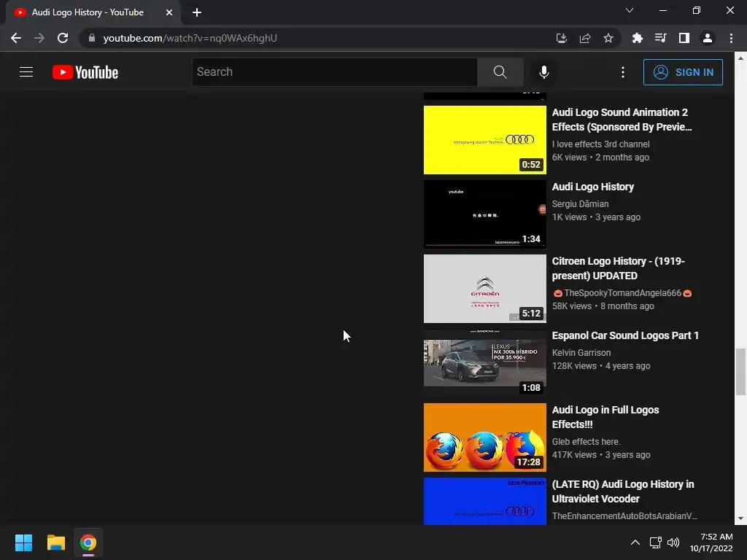Screen dimensions: 747x560
Task: Open a new tab with plus button
Action: 197,13
